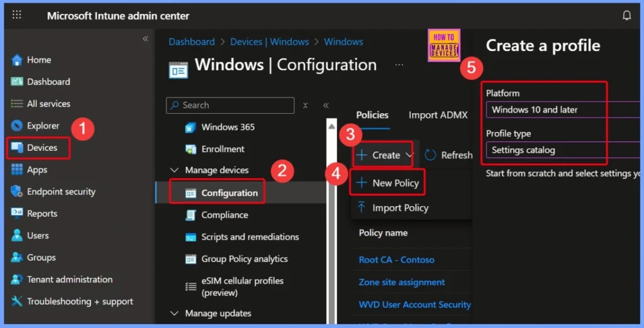Click the Endpoint security shield icon
This screenshot has height=328, width=644.
17,191
